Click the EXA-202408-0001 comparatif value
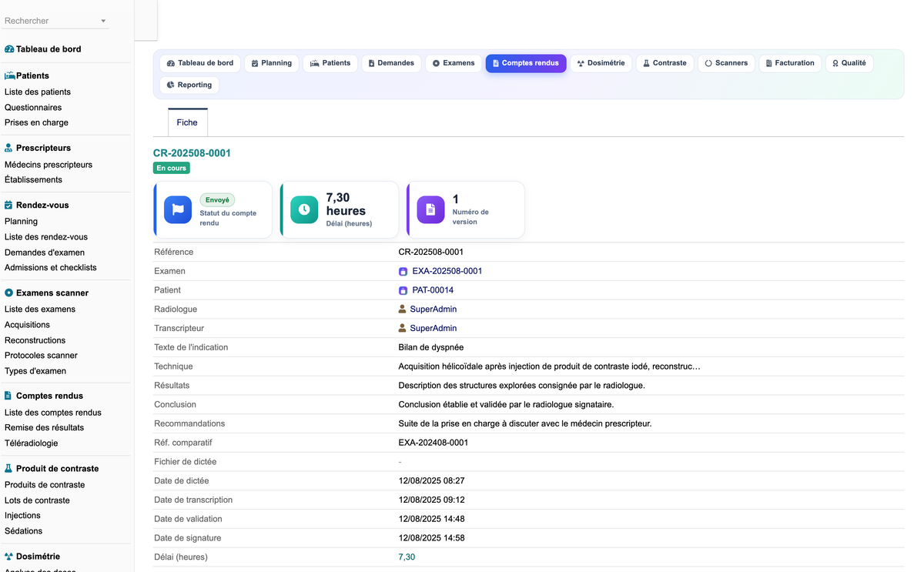 (433, 443)
